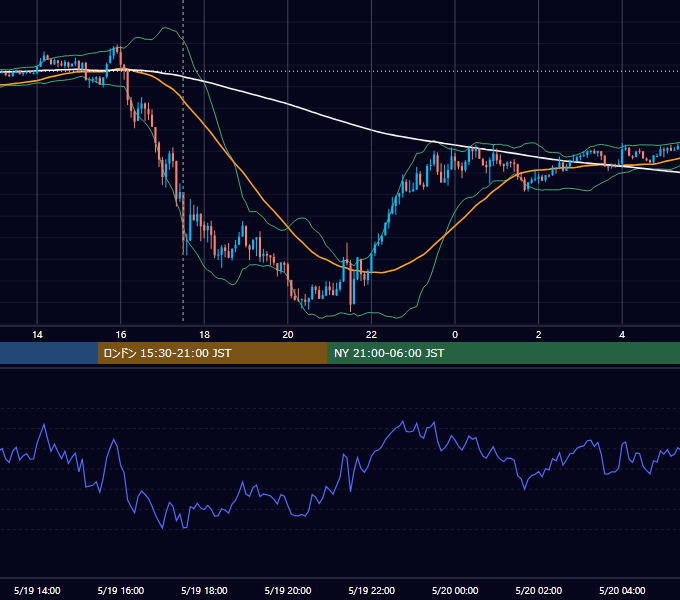Screen dimensions: 680x600
Task: Click the hour label 2
Action: 539,335
